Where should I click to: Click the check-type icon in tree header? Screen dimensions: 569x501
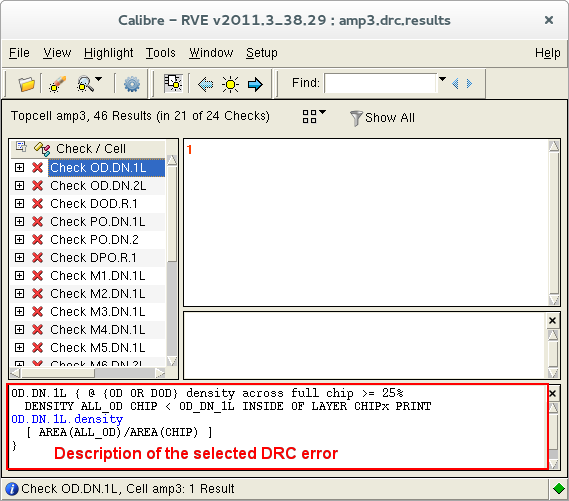point(42,148)
